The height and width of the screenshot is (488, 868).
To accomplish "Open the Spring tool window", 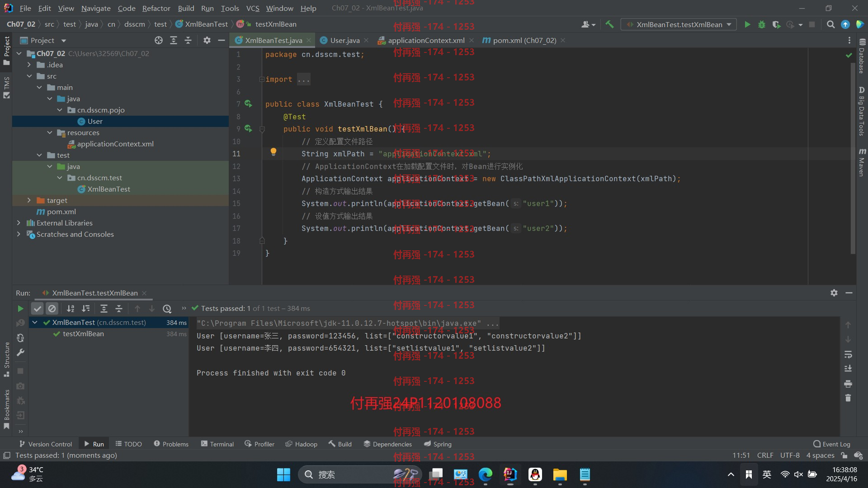I will pyautogui.click(x=438, y=444).
